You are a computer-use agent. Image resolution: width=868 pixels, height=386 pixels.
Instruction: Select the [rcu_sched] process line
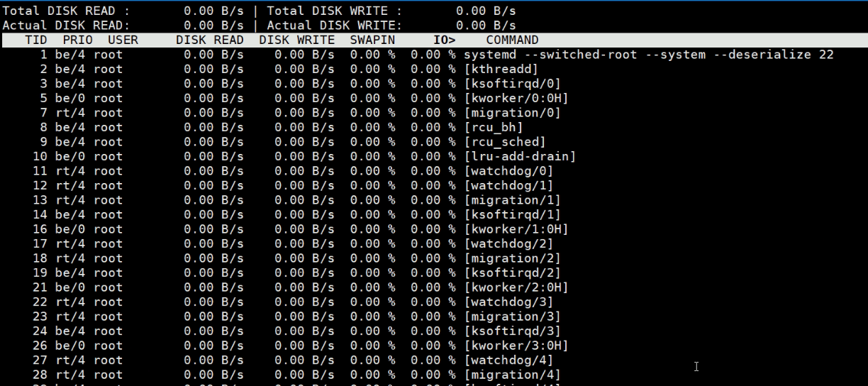tap(504, 142)
